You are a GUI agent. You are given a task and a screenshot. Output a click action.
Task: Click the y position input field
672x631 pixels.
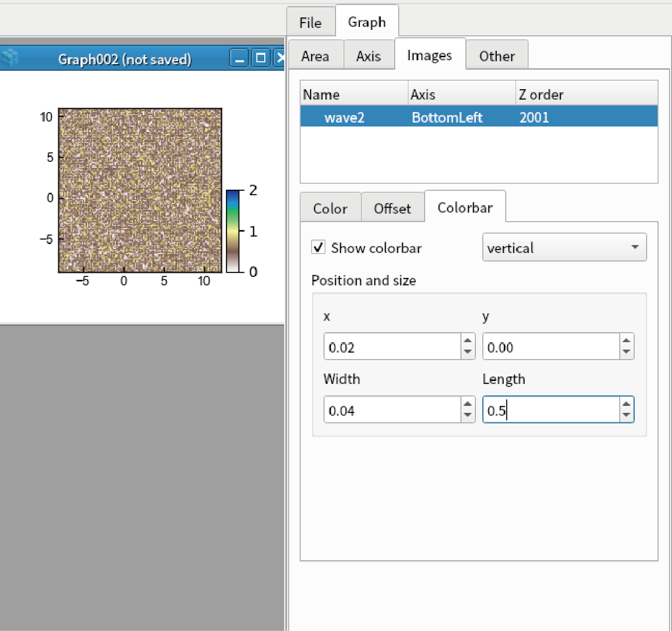(x=552, y=347)
